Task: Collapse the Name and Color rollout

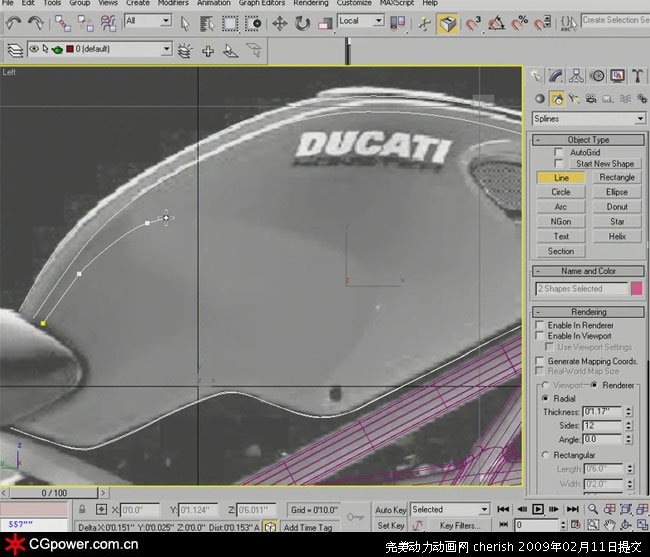Action: 588,271
